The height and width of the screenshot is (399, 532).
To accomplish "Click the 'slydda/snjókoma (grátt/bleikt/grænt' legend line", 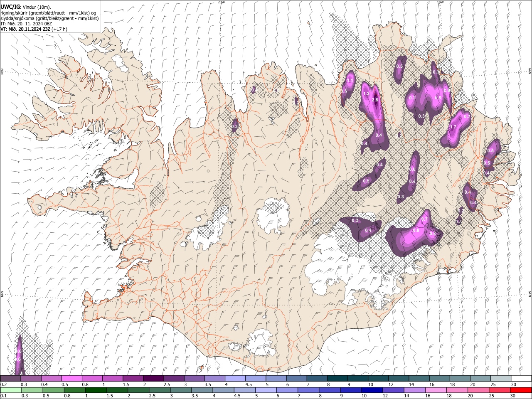I will [49, 18].
